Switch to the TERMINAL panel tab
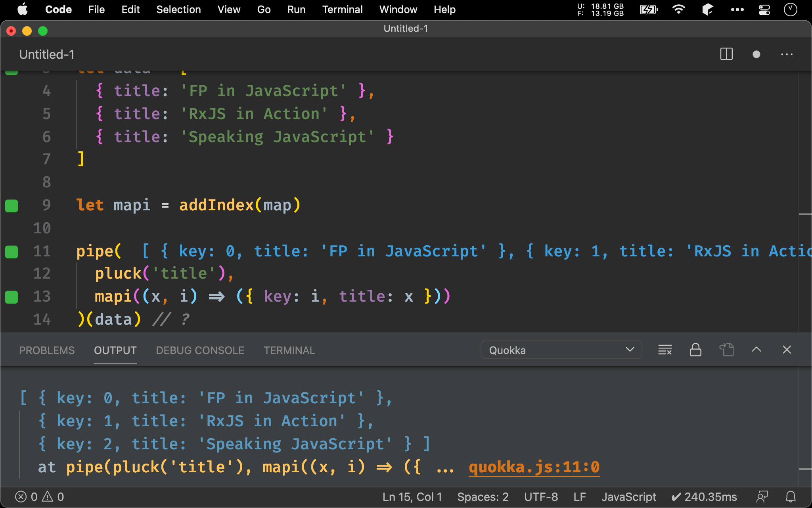The image size is (812, 508). point(289,350)
